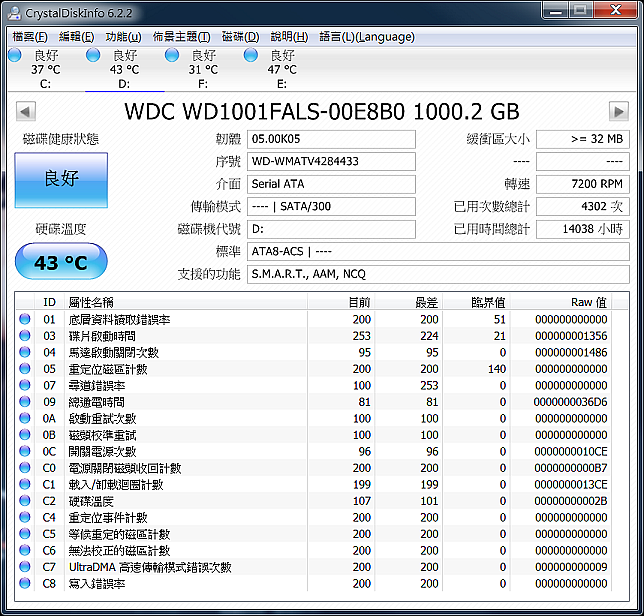Click the standard field ATA8-ACS
The height and width of the screenshot is (616, 644).
coord(438,251)
